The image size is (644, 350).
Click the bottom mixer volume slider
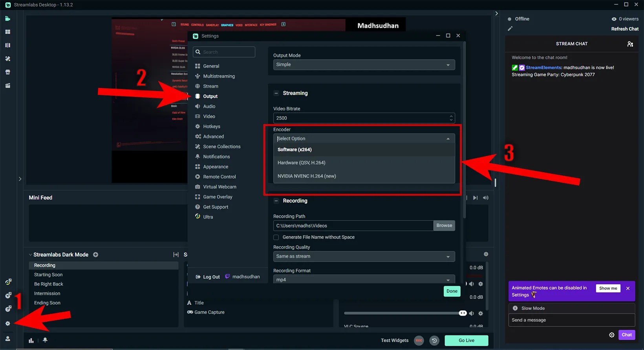[x=405, y=313]
